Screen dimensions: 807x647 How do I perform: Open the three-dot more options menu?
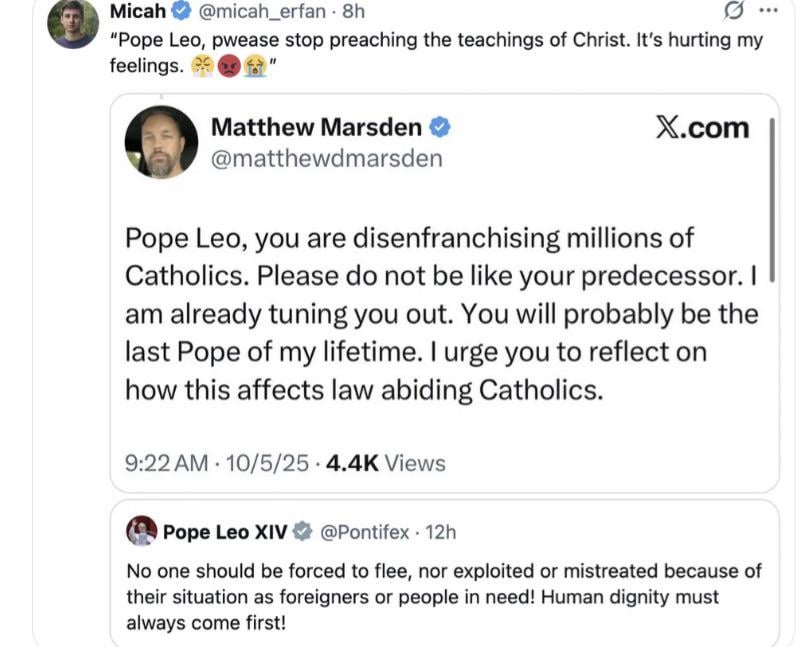(x=768, y=11)
